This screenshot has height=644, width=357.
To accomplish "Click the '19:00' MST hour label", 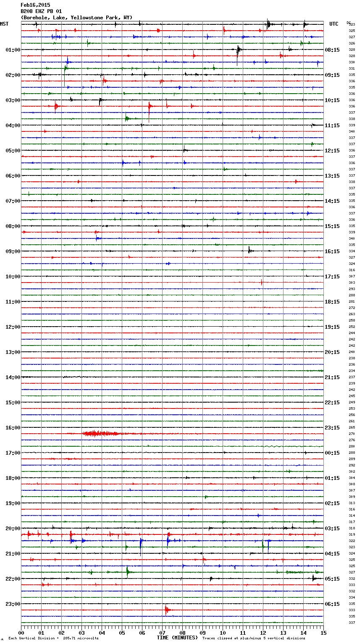I will click(13, 503).
